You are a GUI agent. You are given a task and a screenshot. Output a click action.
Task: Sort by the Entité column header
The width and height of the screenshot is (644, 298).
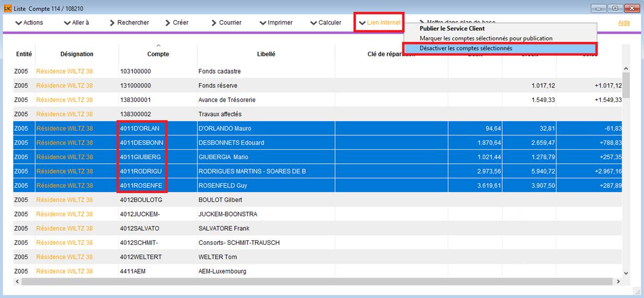[x=24, y=54]
